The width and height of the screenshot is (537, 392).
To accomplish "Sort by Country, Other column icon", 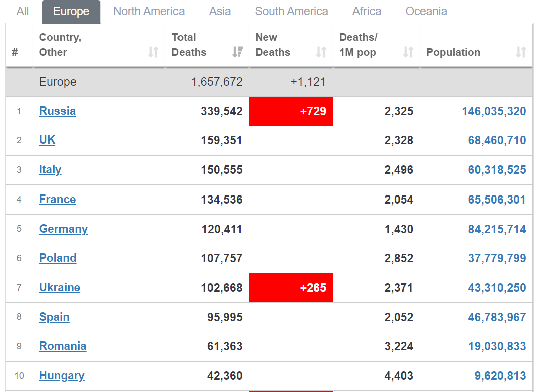I will (153, 52).
